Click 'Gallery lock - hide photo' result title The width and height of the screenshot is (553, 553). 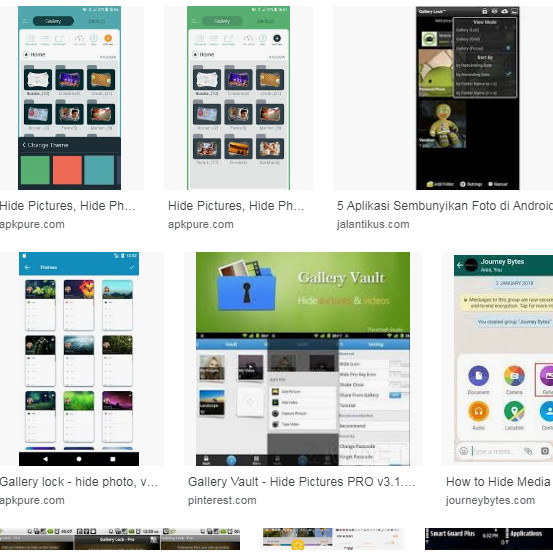click(79, 482)
